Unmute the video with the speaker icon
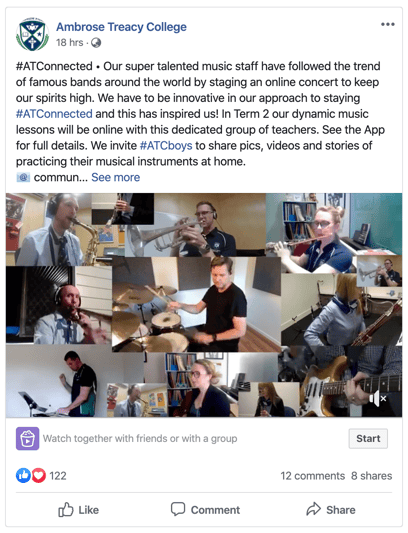408x533 pixels. click(x=378, y=398)
